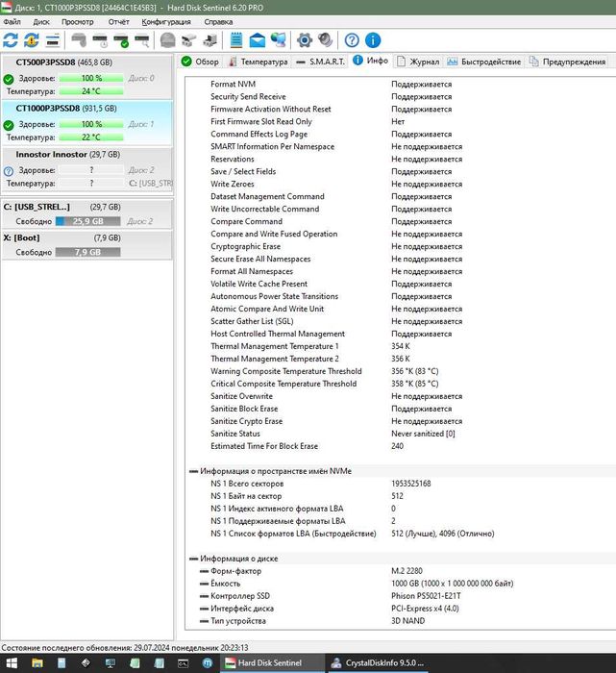Click the unknown-health question icon for Innostor
The image size is (616, 673).
tap(9, 171)
